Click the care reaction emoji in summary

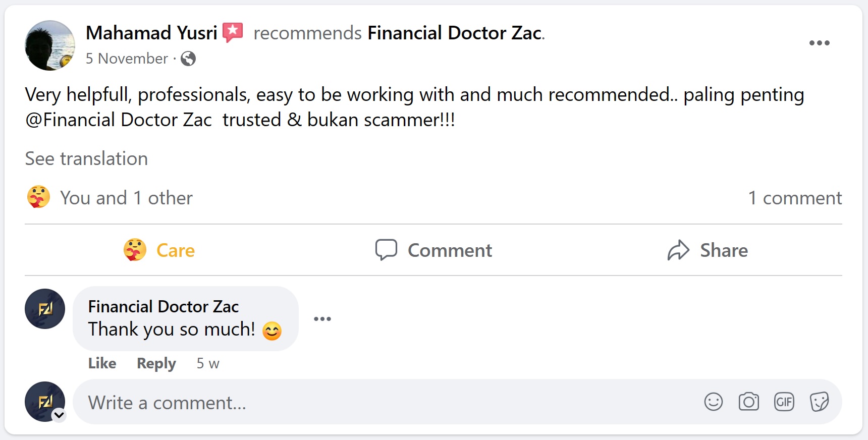pyautogui.click(x=38, y=197)
